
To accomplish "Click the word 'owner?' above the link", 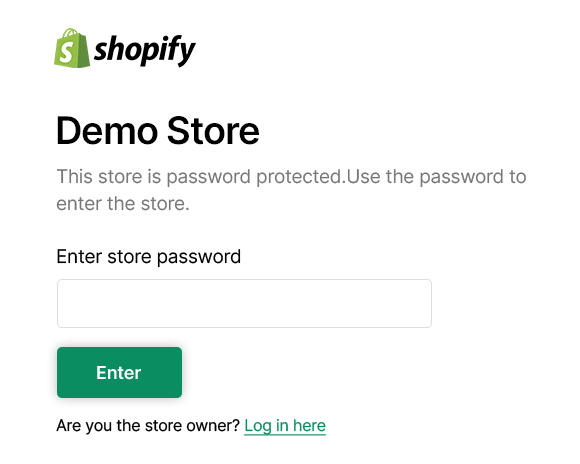I will point(213,426).
